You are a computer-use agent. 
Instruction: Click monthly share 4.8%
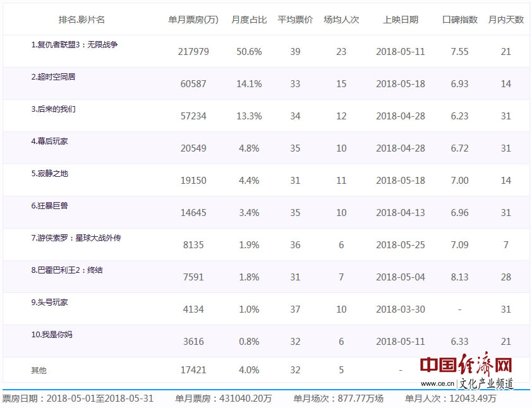[249, 148]
